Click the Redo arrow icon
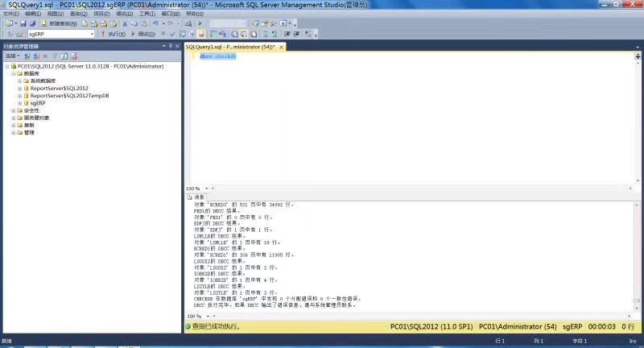644x348 pixels. coord(170,23)
